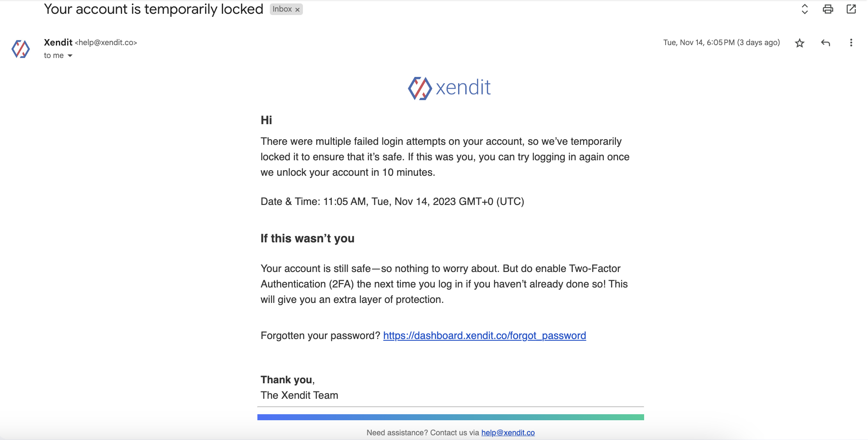The height and width of the screenshot is (440, 868).
Task: Click the Inbox label tag
Action: coord(282,9)
